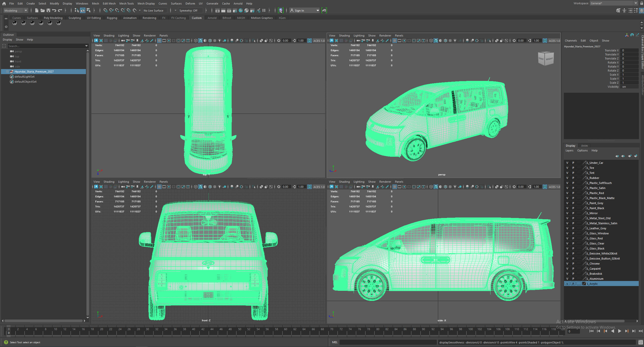
Task: Click the Play forwards button
Action: pos(620,331)
